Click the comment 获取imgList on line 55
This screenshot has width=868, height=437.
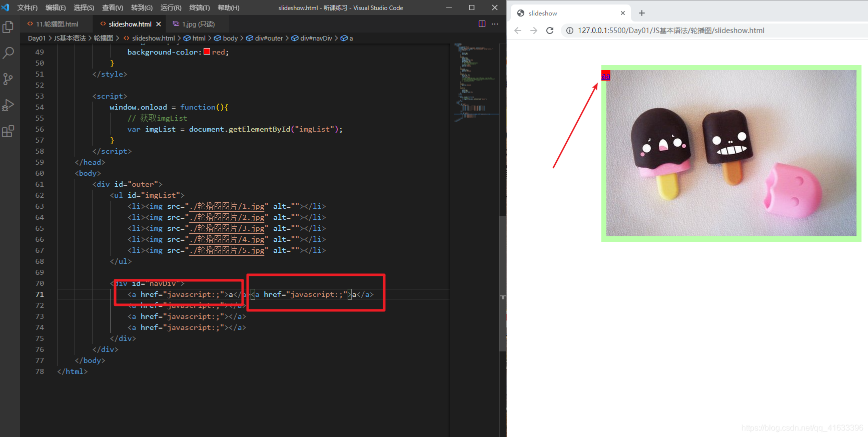click(158, 118)
